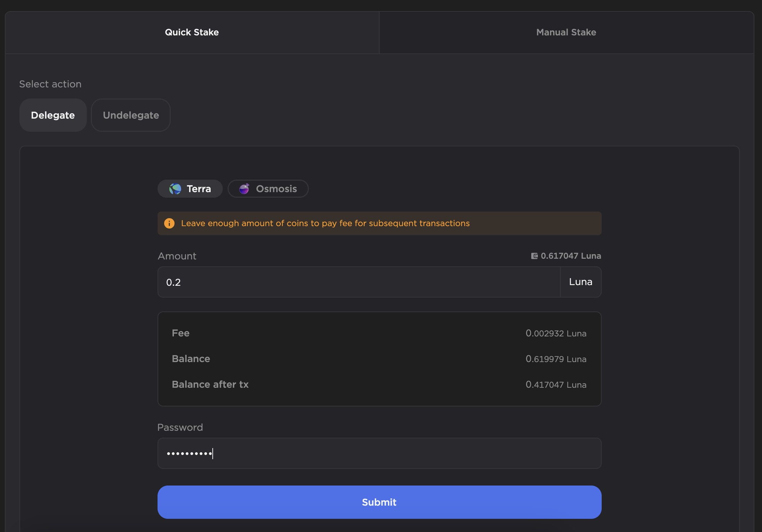Click the Select action label
Screen dimensions: 762x532
pos(50,84)
